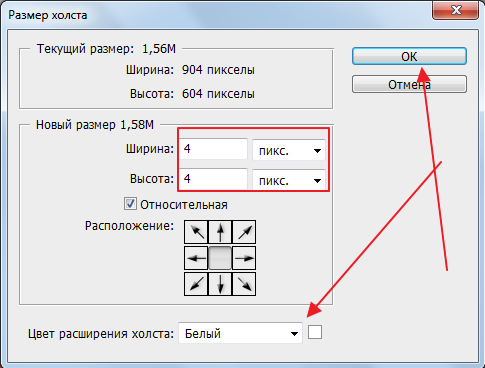Focus the new Ширина input field
485x368 pixels.
(213, 149)
